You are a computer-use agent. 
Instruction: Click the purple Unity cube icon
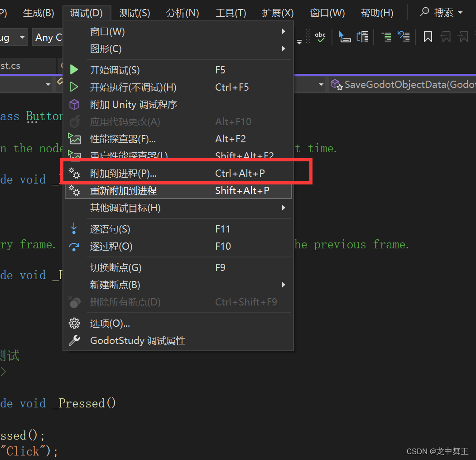click(74, 105)
